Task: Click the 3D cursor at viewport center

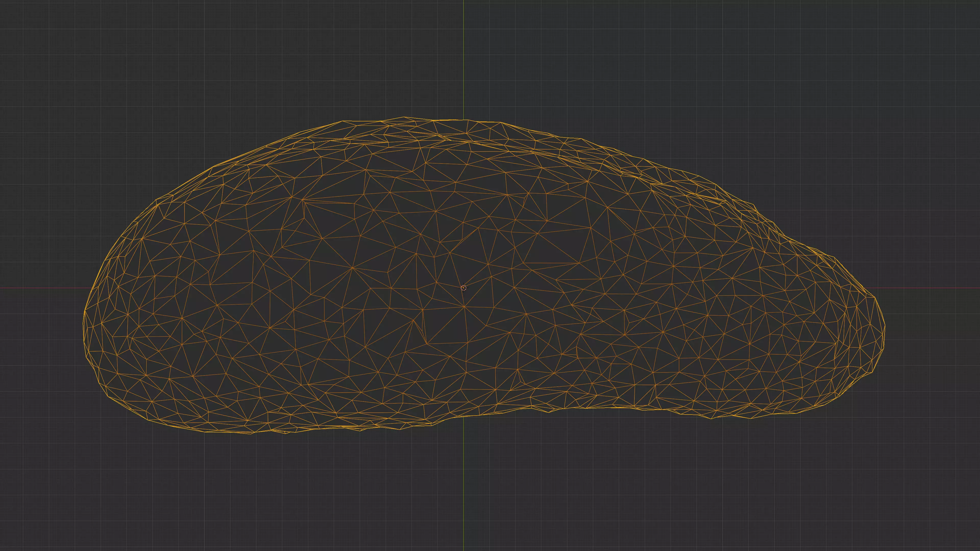Action: coord(463,288)
